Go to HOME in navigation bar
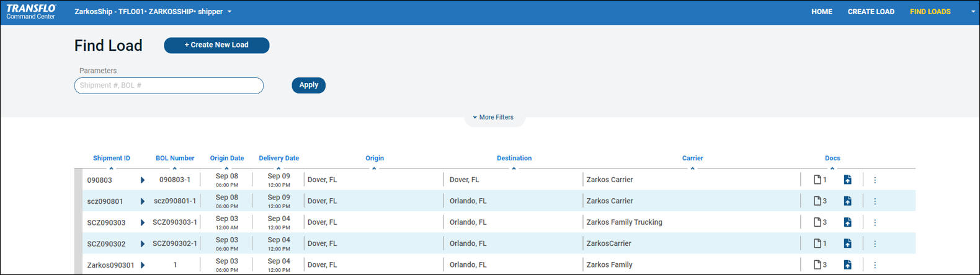980x275 pixels. click(x=821, y=12)
